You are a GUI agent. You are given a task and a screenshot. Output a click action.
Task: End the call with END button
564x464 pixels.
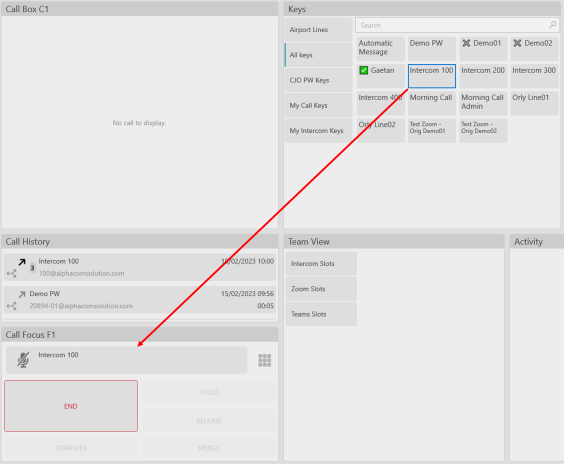(71, 406)
